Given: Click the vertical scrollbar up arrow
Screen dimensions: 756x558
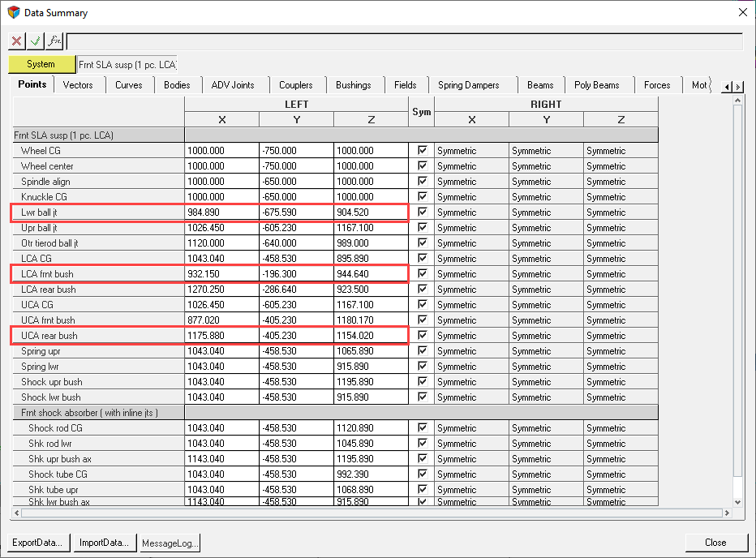Looking at the screenshot, I should click(x=737, y=101).
